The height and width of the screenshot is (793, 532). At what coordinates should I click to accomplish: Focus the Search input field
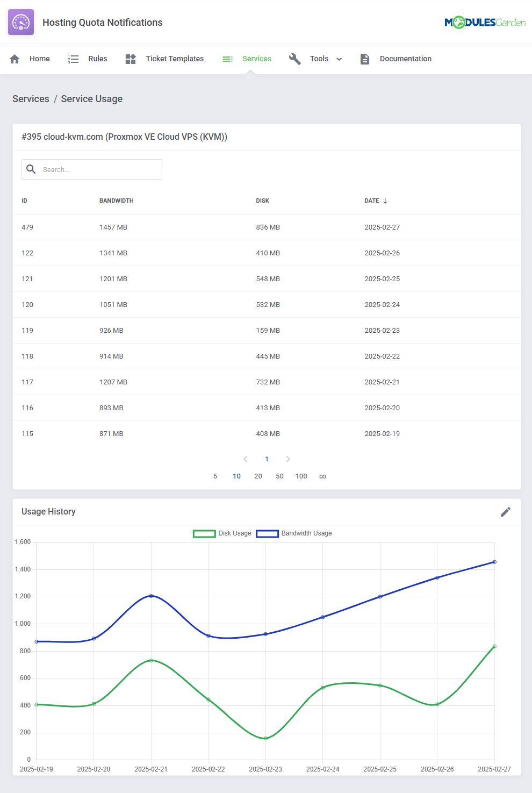tap(92, 169)
